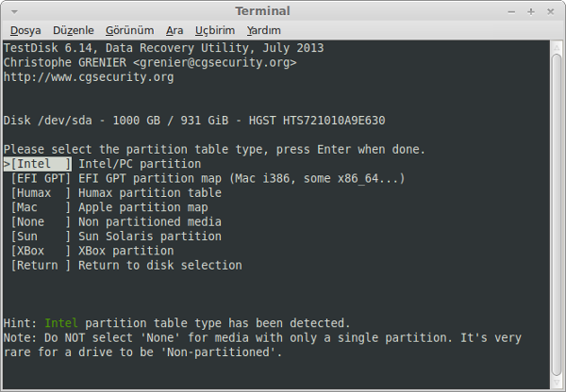
Task: Click the http://www.cgsecurity.org URL text
Action: tap(89, 77)
